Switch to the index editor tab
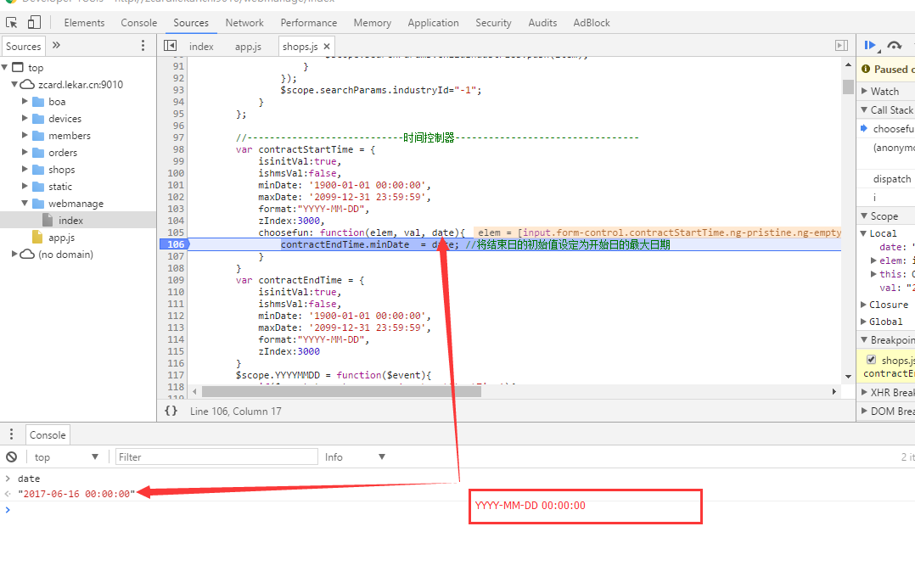This screenshot has height=588, width=915. point(201,46)
